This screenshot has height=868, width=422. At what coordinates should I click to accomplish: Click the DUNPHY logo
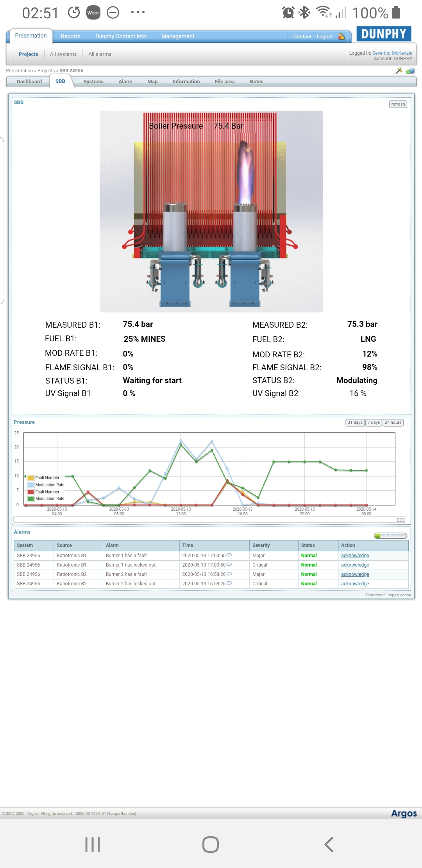384,34
